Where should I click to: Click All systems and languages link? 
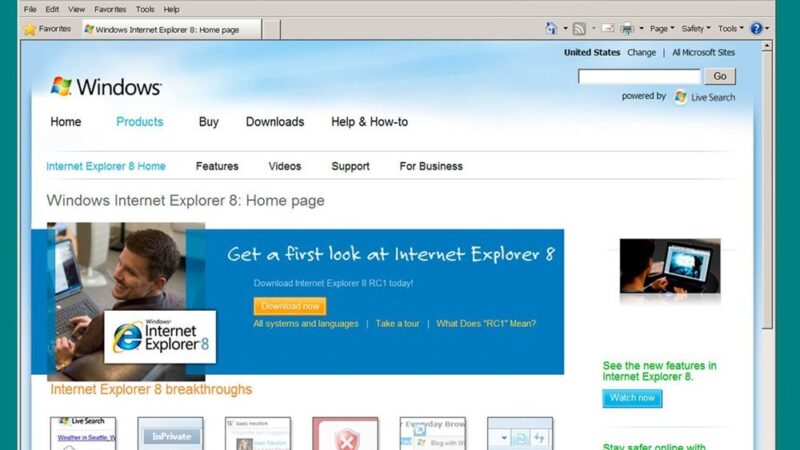(x=306, y=323)
